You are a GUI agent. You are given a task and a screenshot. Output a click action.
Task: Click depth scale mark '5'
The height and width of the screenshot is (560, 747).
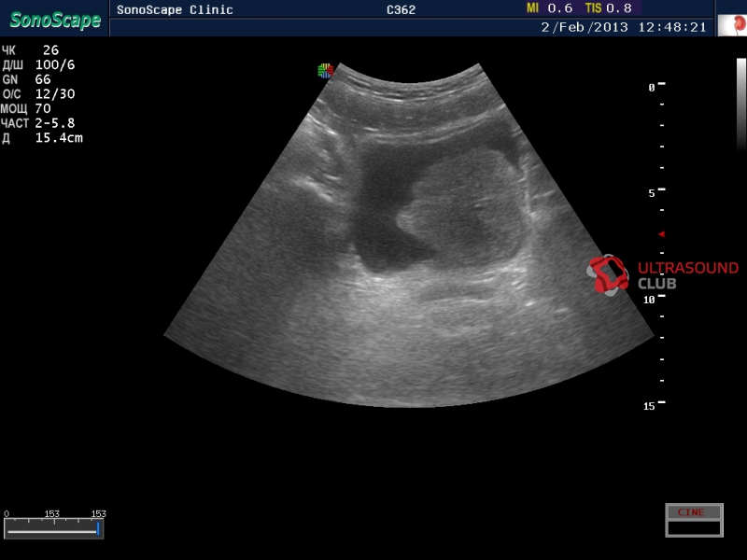(x=651, y=193)
